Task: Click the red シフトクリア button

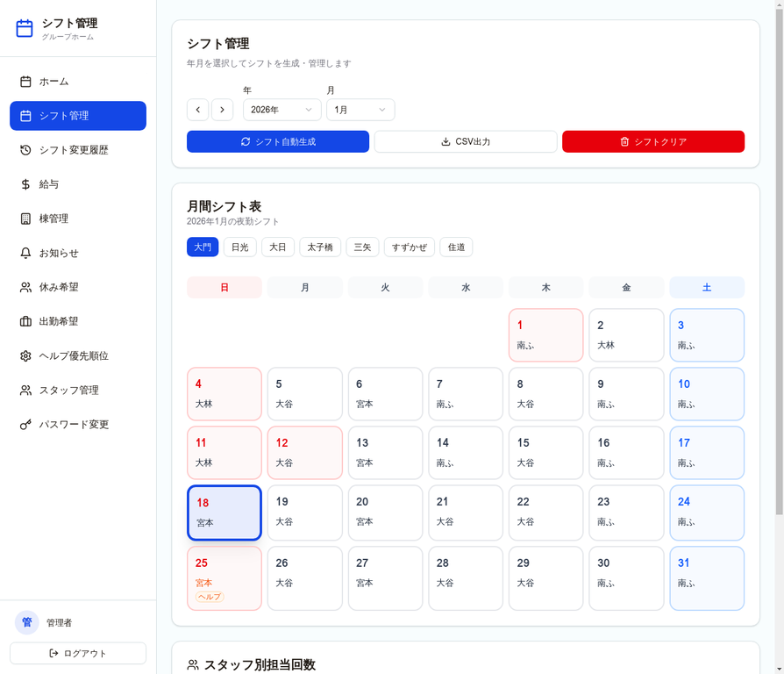Action: 652,141
